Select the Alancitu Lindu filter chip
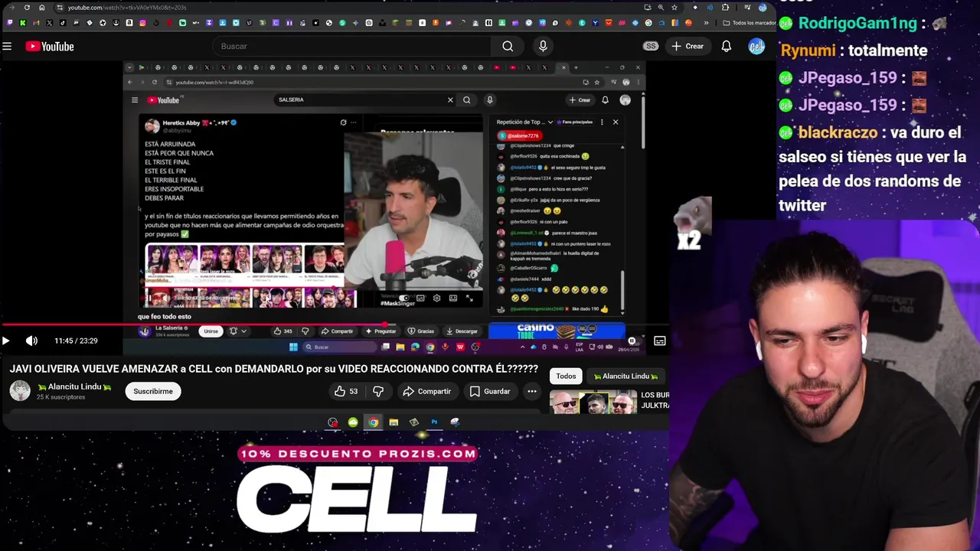The image size is (980, 551). pyautogui.click(x=626, y=376)
